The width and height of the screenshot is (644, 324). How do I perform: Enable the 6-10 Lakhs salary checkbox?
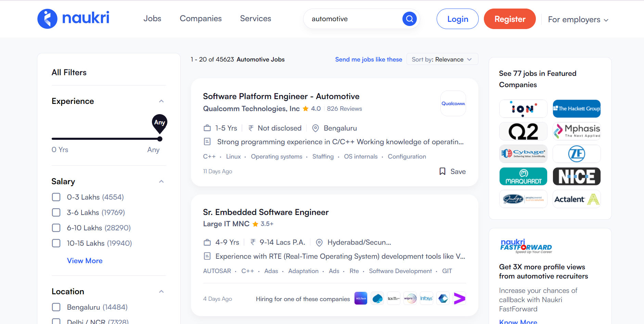(56, 228)
